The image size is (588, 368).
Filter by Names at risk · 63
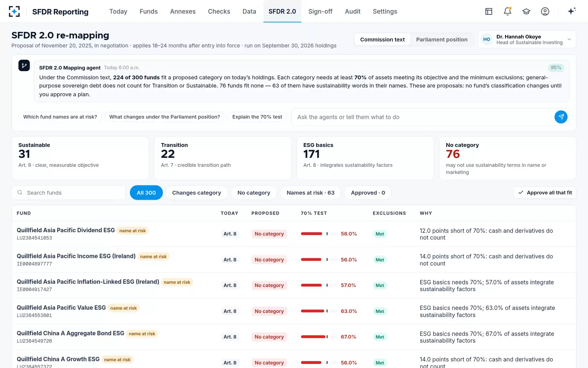click(x=310, y=193)
